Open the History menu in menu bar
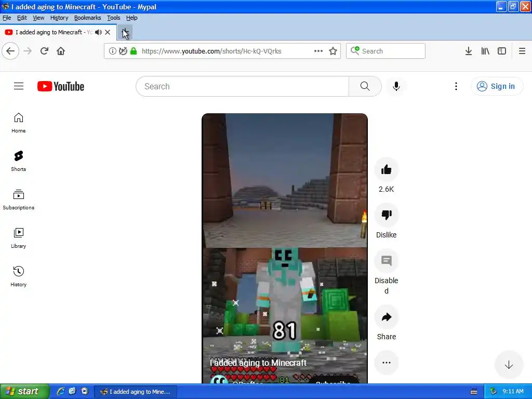The width and height of the screenshot is (532, 399). (x=59, y=18)
